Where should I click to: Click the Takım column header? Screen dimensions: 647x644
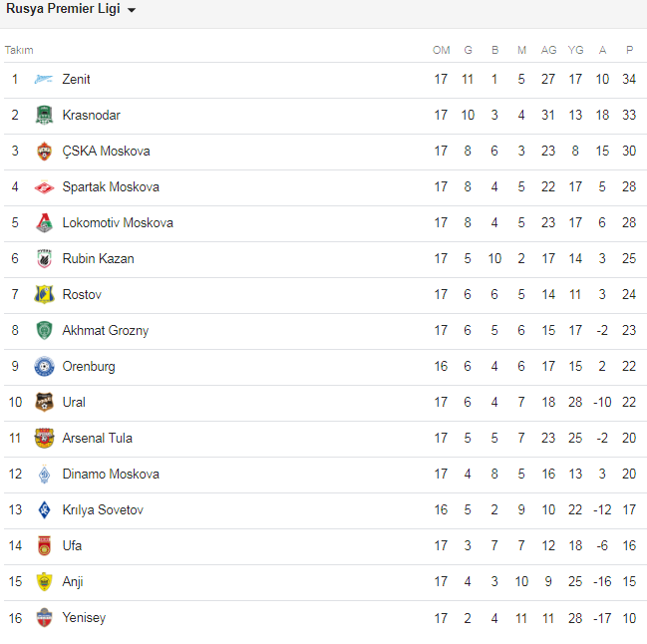[x=19, y=50]
